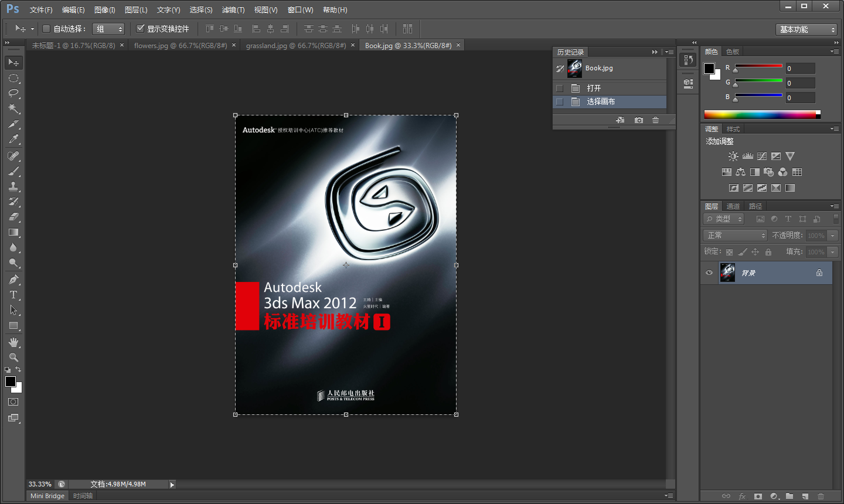This screenshot has width=844, height=504.
Task: Swap foreground and background colors
Action: click(x=19, y=370)
